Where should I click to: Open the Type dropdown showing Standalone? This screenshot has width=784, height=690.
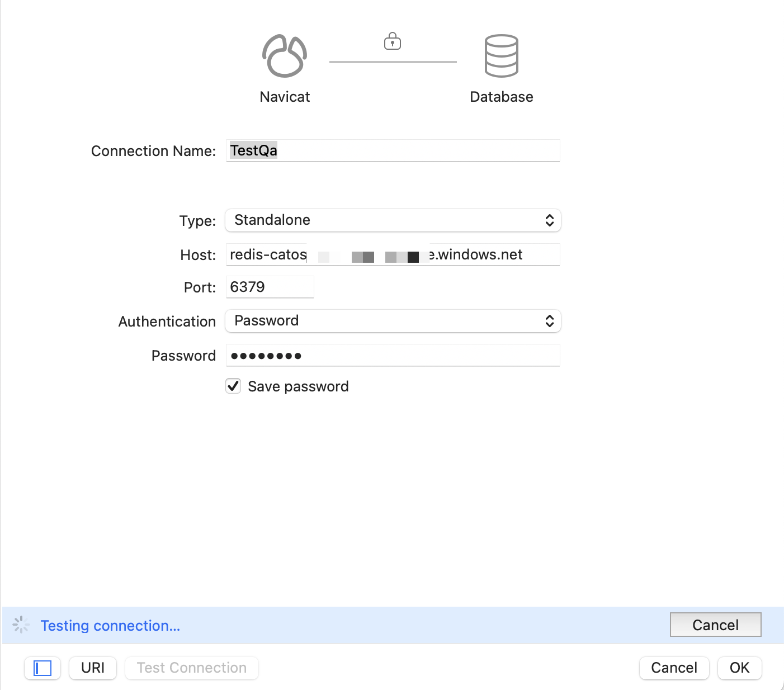pyautogui.click(x=393, y=220)
